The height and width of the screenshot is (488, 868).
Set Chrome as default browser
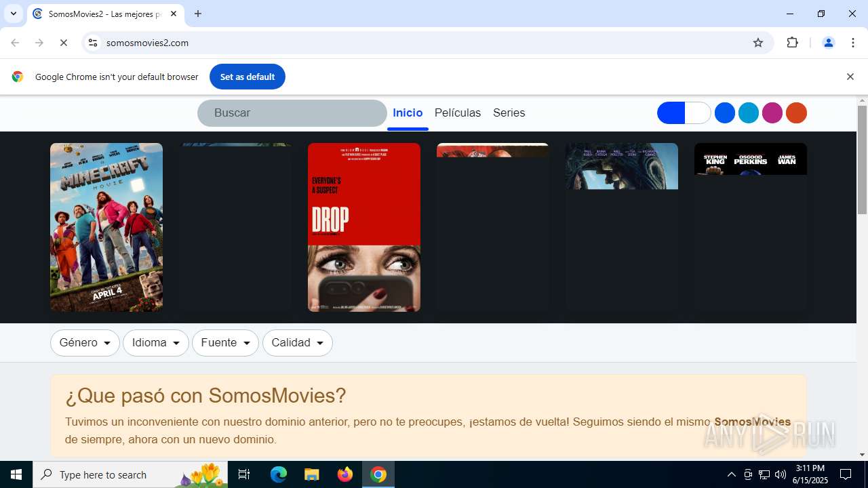(248, 77)
